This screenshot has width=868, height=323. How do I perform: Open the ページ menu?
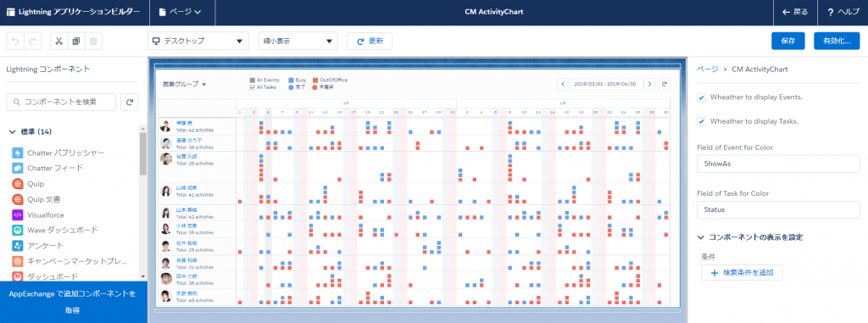click(x=181, y=12)
